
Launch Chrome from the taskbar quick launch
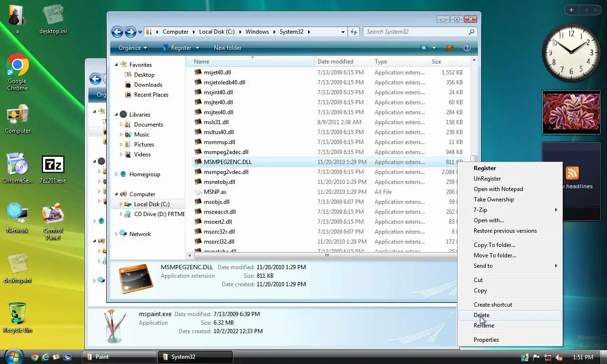pyautogui.click(x=35, y=357)
